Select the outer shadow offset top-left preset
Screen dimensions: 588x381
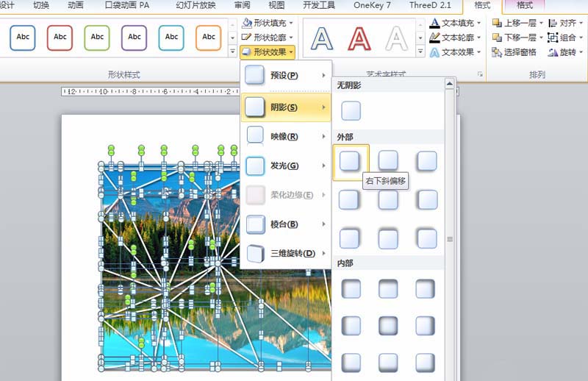[427, 239]
